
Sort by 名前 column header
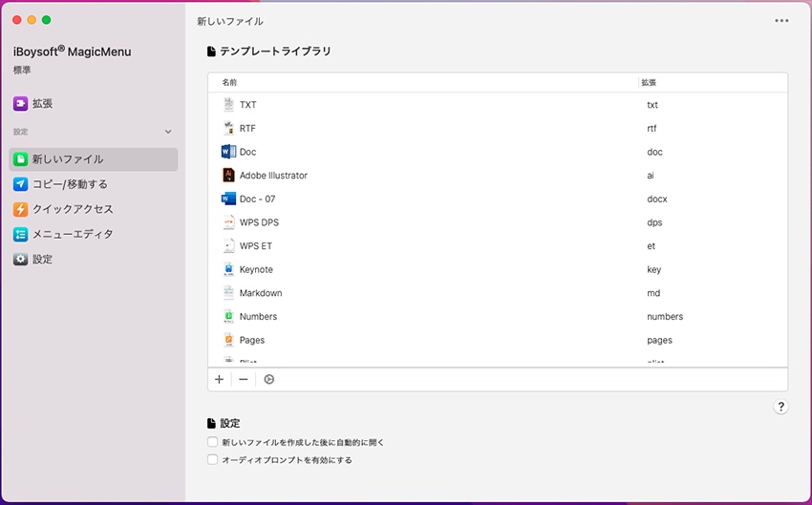point(229,82)
